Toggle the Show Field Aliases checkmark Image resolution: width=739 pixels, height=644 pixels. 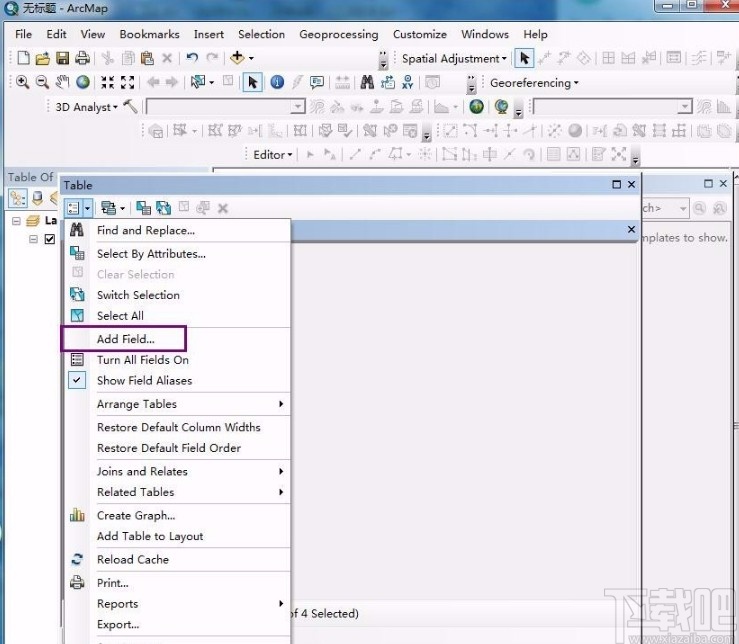77,380
